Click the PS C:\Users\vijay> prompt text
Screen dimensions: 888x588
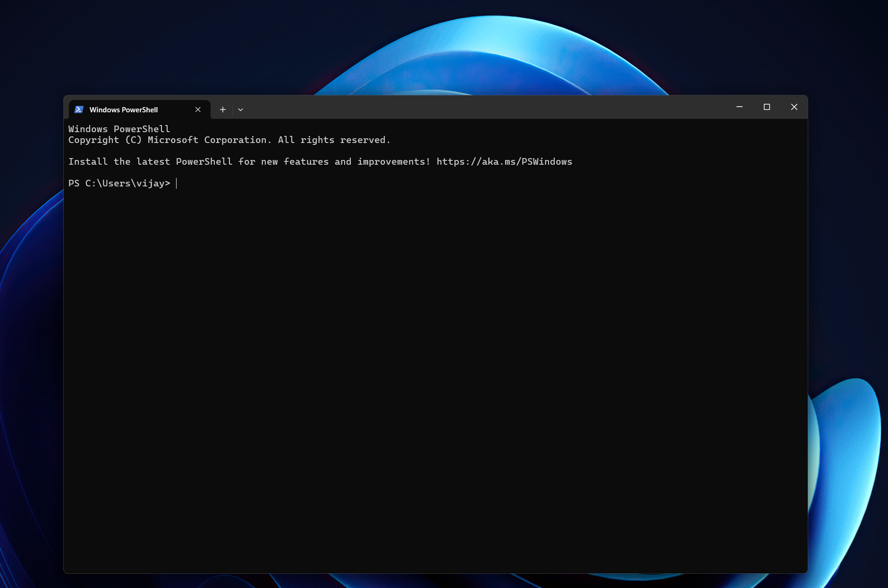pyautogui.click(x=119, y=183)
